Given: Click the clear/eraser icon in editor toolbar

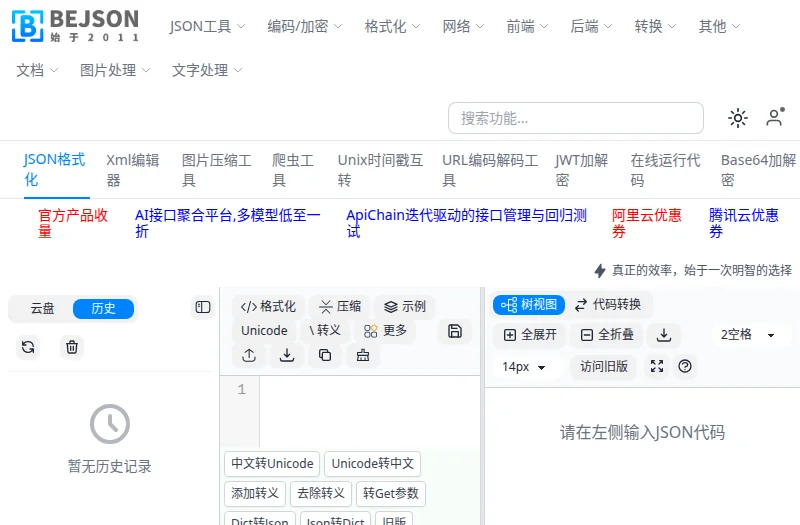Looking at the screenshot, I should coord(363,355).
